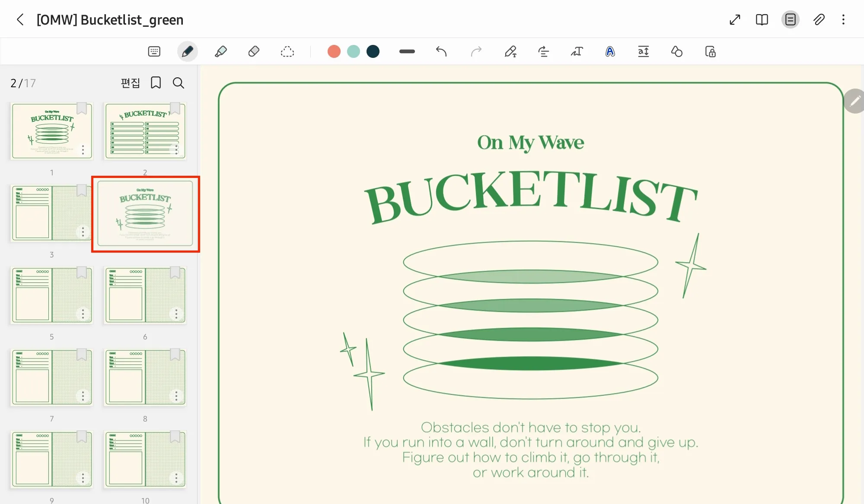The image size is (864, 504).
Task: Click the undo arrow
Action: pos(441,52)
